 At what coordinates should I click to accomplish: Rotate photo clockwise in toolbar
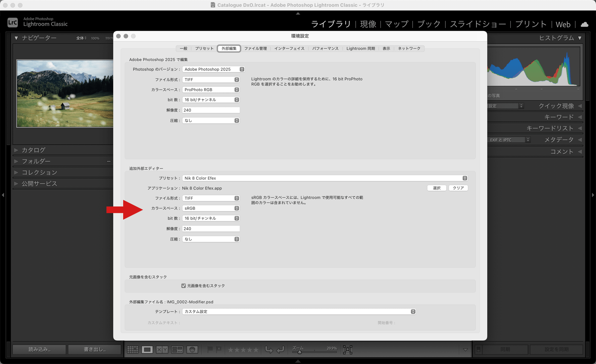pos(280,349)
